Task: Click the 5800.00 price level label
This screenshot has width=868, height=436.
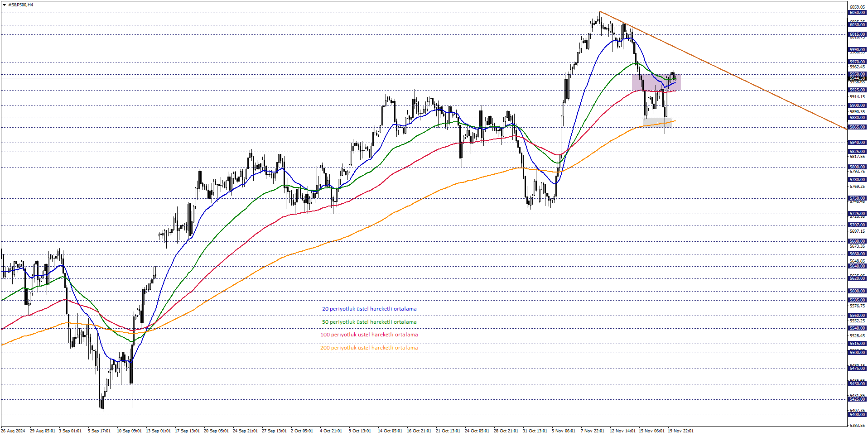Action: click(x=857, y=167)
